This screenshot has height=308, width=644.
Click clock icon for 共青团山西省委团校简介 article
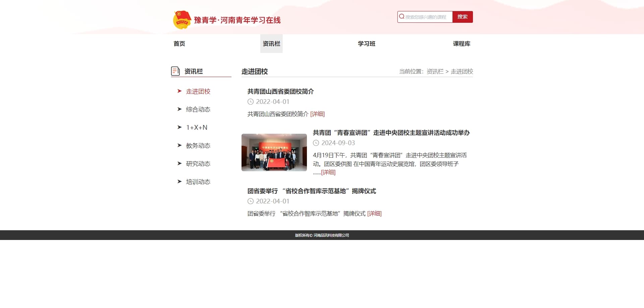[x=251, y=102]
